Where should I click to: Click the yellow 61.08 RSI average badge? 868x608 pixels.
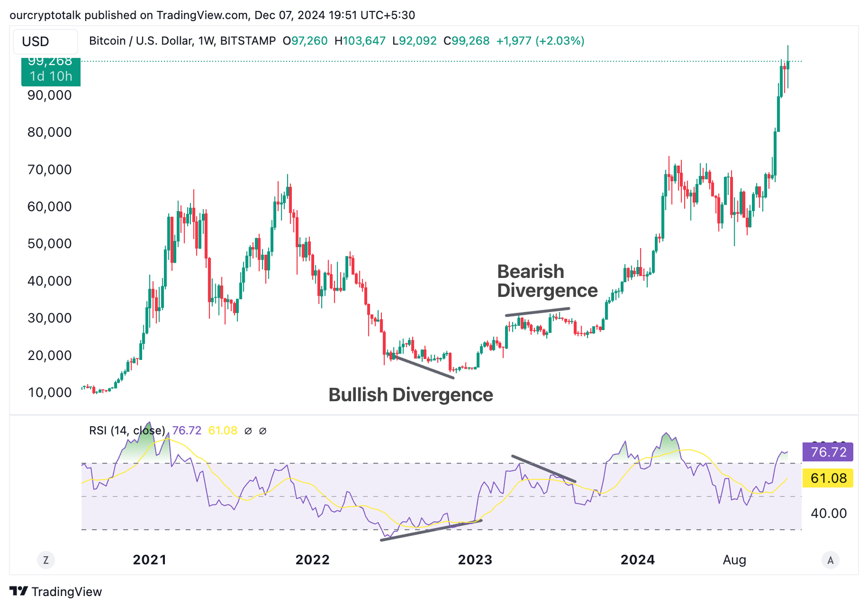coord(827,478)
